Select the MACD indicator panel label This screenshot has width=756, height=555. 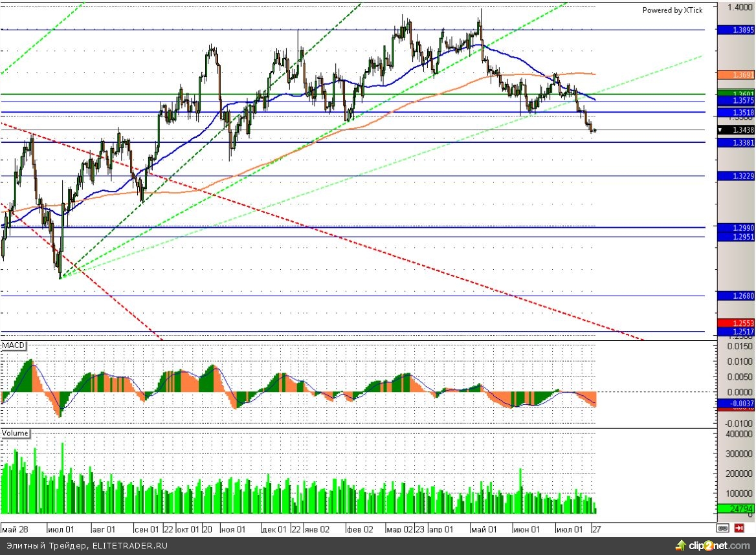pyautogui.click(x=13, y=345)
